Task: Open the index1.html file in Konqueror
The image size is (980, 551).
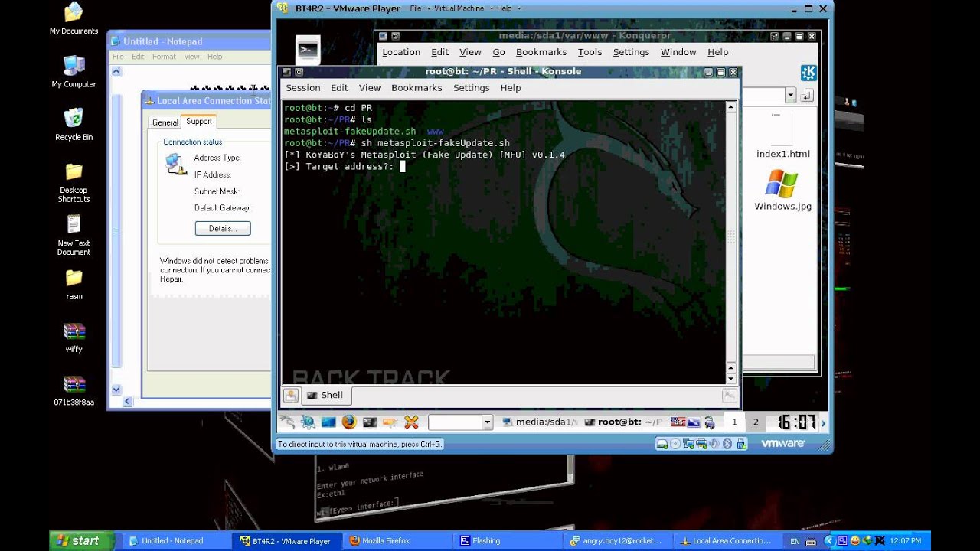Action: click(x=782, y=136)
